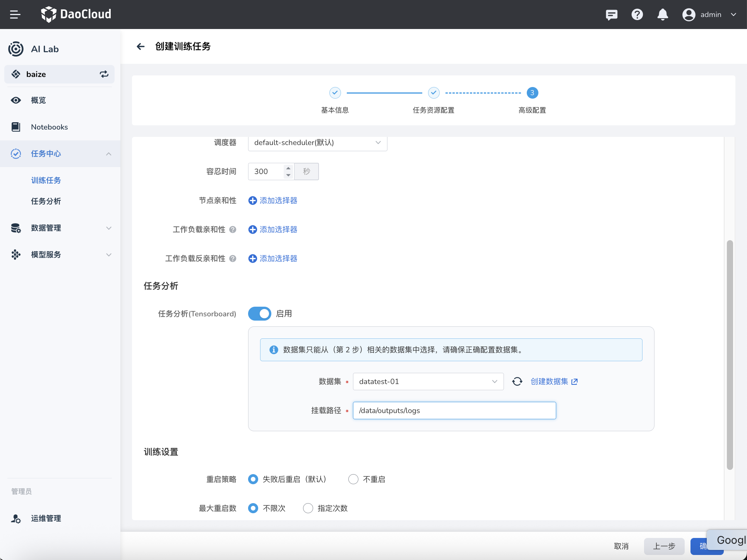Open the chat/feedback icon in top bar
Screen dimensions: 747x560
point(612,14)
